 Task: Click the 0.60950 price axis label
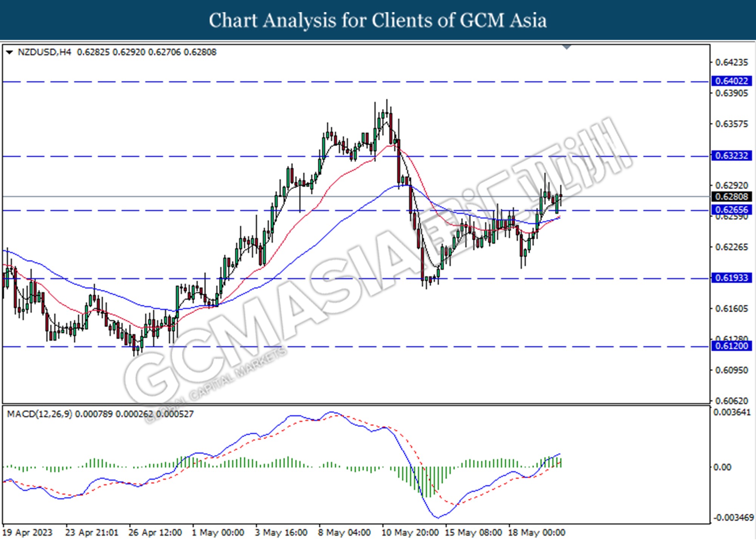731,370
